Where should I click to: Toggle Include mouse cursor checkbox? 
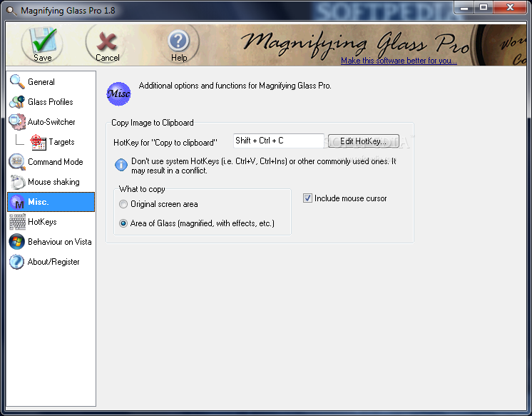[x=307, y=198]
